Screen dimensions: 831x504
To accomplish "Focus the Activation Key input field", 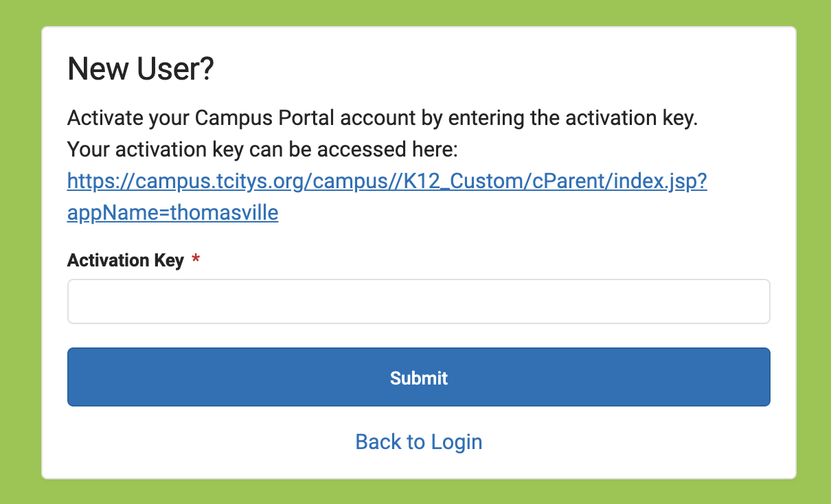I will coord(418,301).
